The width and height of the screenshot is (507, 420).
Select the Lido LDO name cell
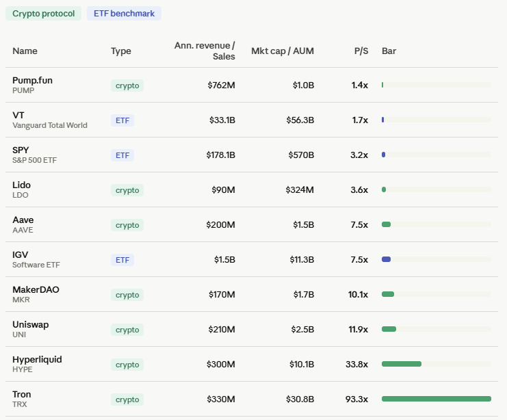(21, 189)
